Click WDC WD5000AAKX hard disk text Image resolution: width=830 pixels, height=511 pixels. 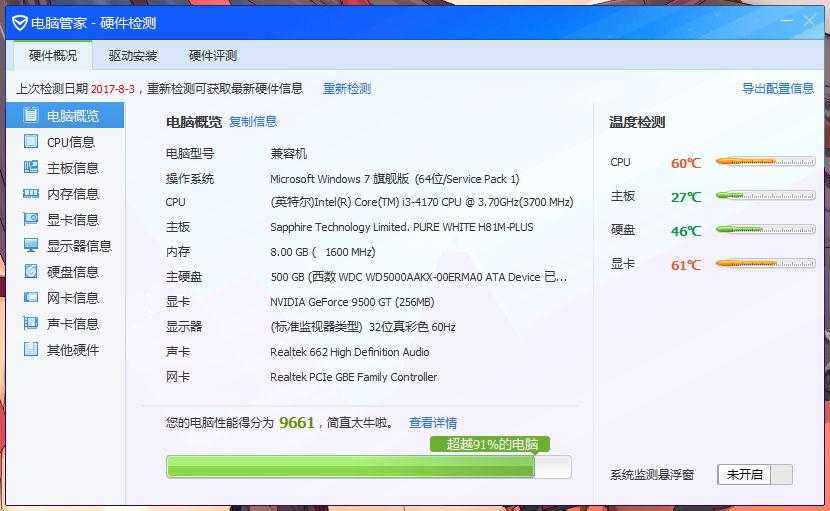pyautogui.click(x=419, y=277)
